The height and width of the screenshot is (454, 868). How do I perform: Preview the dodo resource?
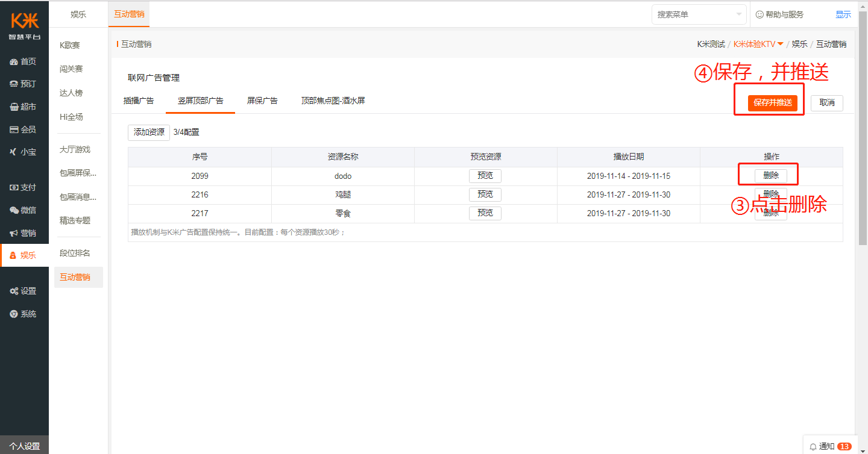point(485,176)
